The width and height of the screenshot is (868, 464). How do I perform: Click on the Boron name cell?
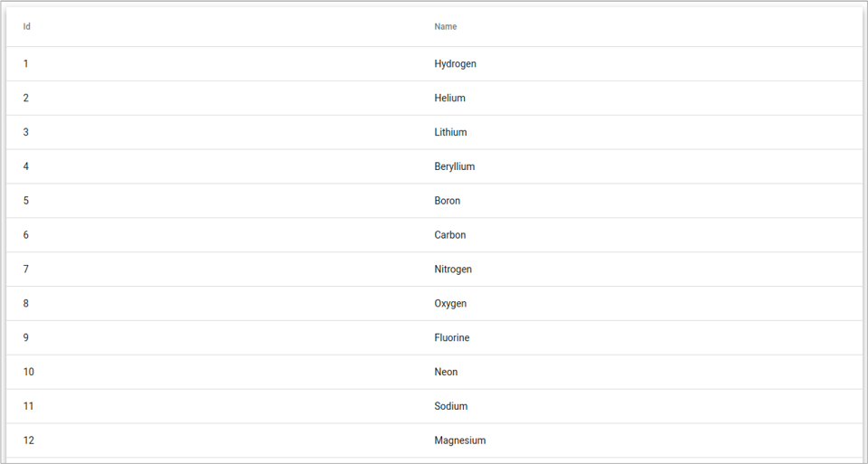(x=447, y=201)
